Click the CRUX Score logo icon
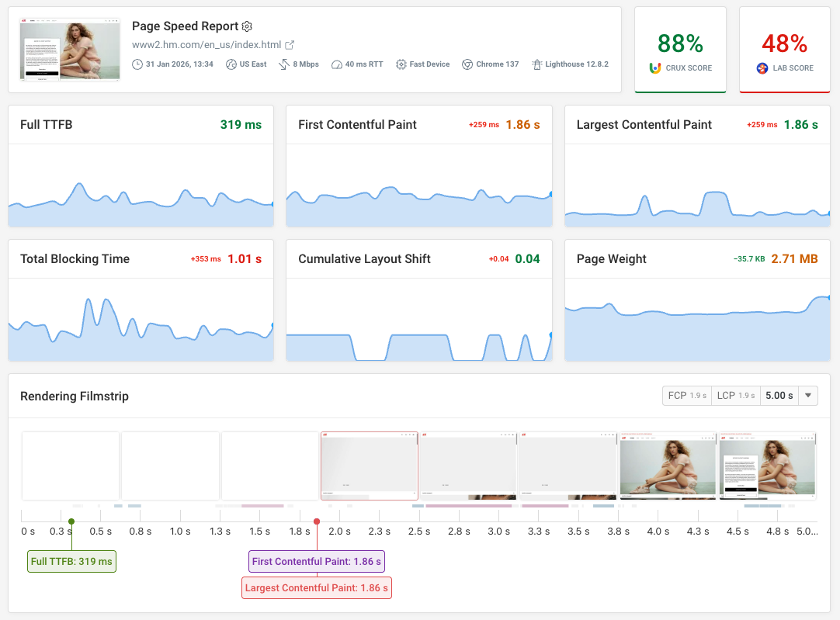The width and height of the screenshot is (840, 620). click(654, 68)
